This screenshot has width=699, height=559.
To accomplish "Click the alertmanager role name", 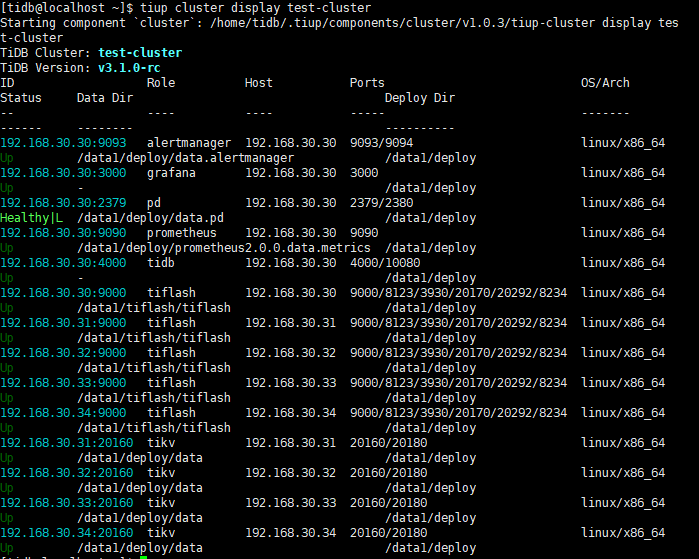I will tap(189, 143).
